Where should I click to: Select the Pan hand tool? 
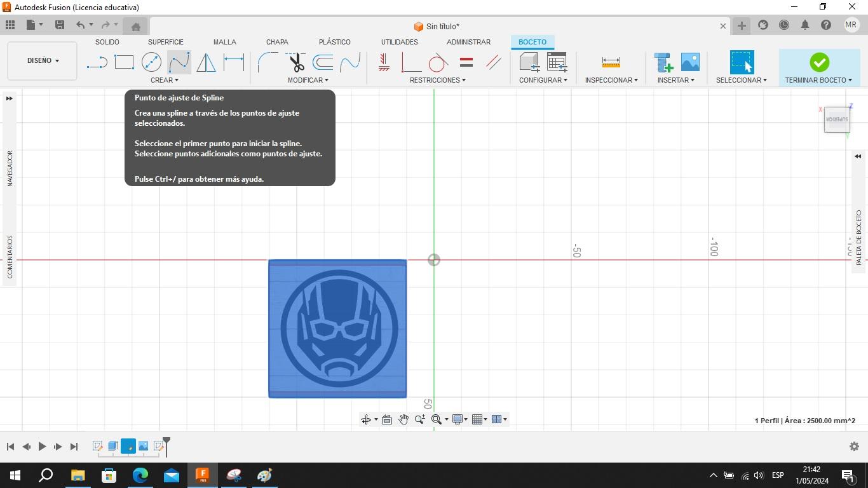[x=403, y=419]
